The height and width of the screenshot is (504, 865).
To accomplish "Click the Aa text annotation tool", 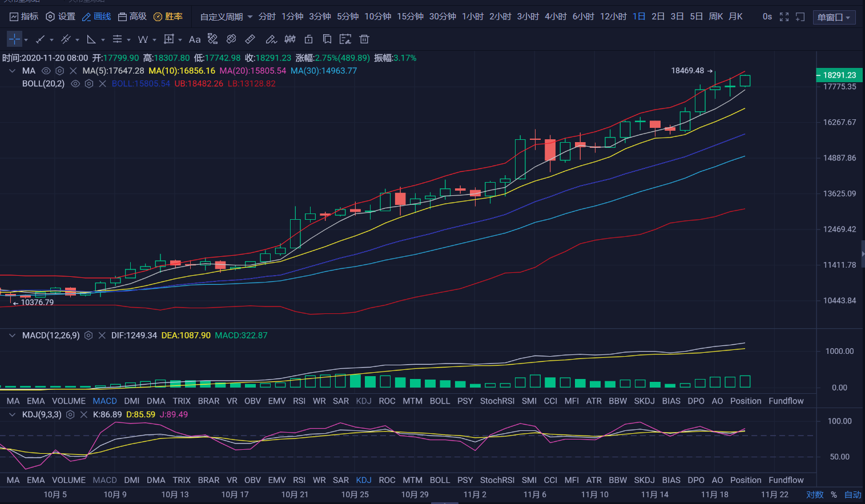I will (x=195, y=39).
